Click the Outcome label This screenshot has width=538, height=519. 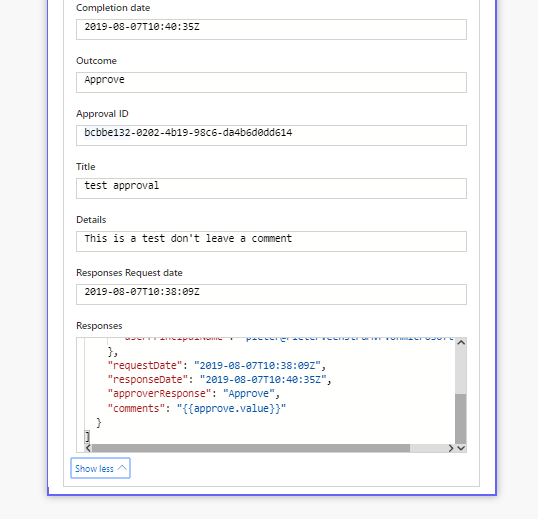(96, 61)
